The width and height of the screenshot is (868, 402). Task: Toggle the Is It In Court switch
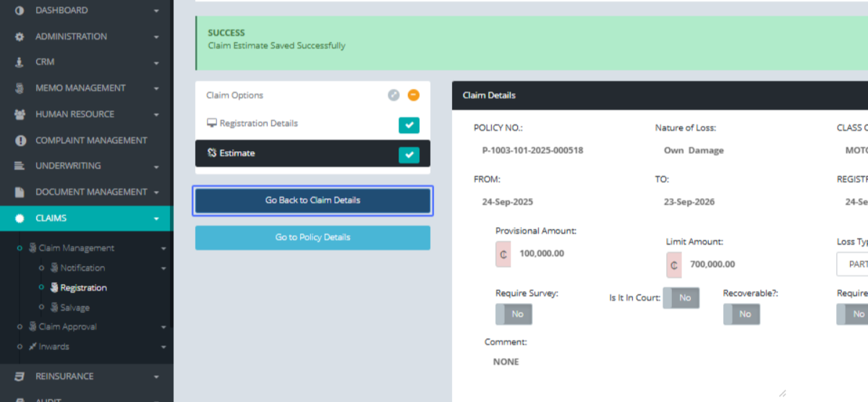681,298
